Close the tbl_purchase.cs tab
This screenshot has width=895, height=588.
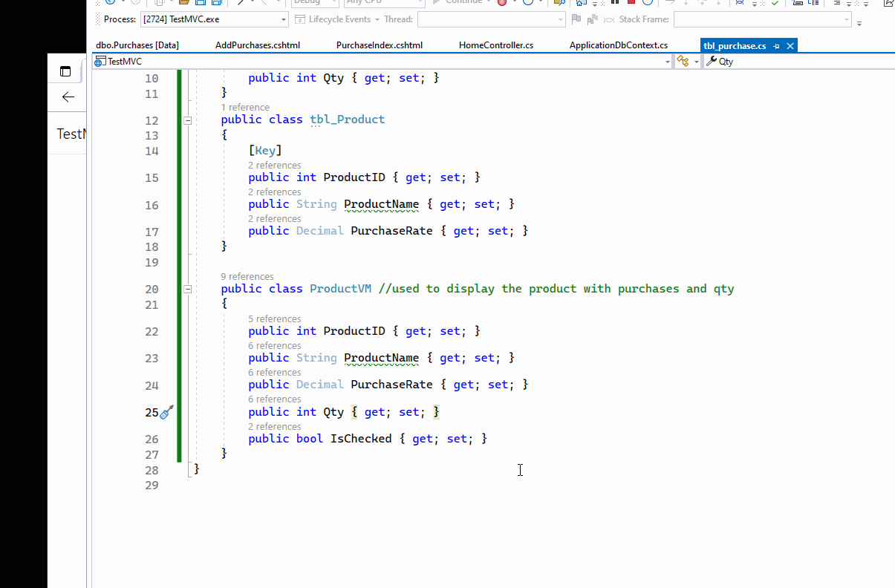tap(790, 46)
